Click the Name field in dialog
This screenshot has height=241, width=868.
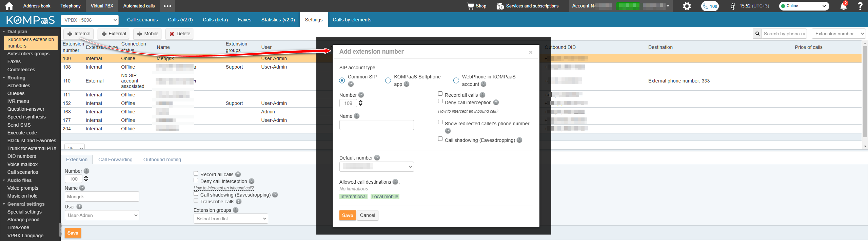(x=376, y=125)
